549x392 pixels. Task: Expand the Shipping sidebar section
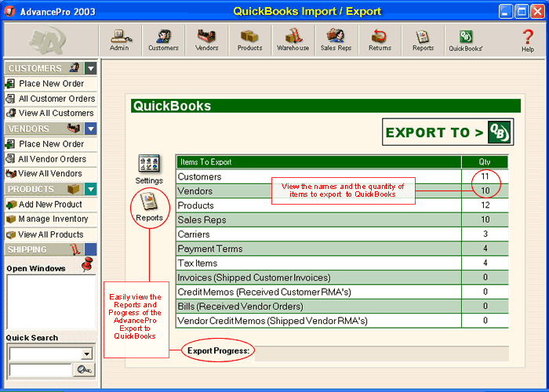[91, 249]
